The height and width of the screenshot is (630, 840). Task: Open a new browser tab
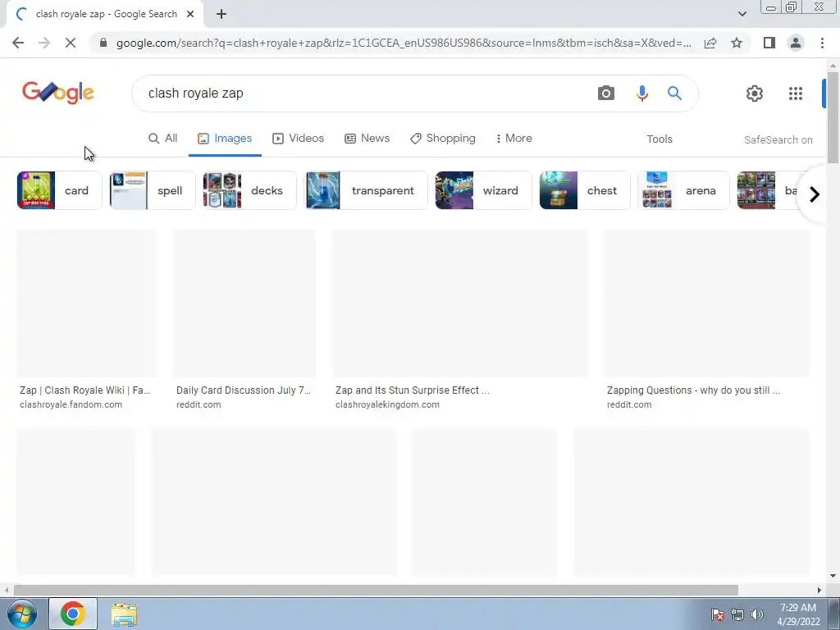[221, 15]
